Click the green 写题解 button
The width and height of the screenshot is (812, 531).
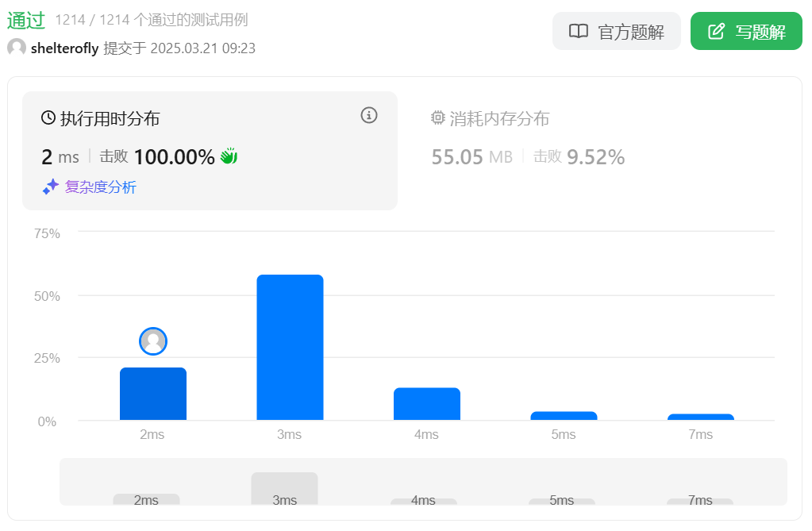[746, 32]
